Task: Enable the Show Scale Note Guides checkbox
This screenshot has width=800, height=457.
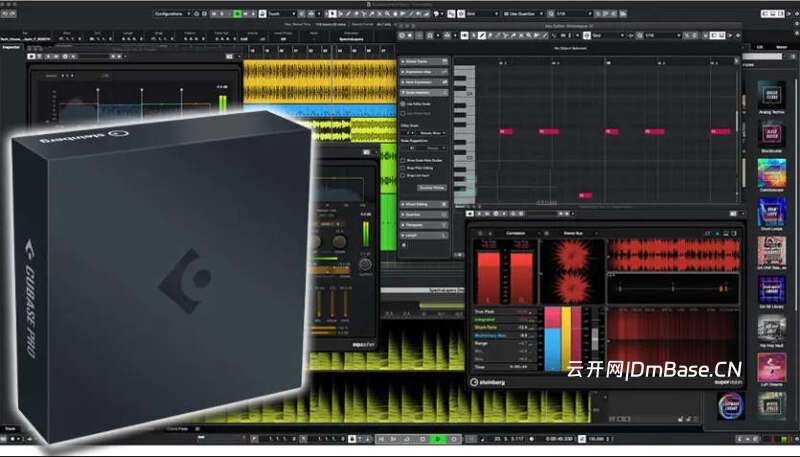Action: (x=403, y=160)
